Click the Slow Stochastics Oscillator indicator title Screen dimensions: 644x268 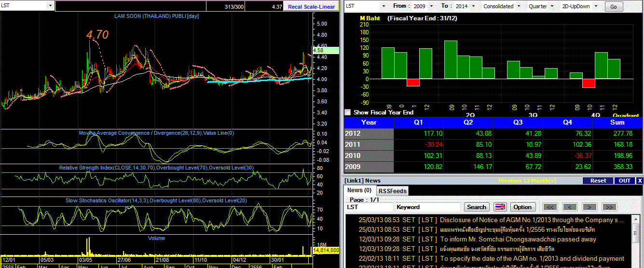(x=156, y=200)
